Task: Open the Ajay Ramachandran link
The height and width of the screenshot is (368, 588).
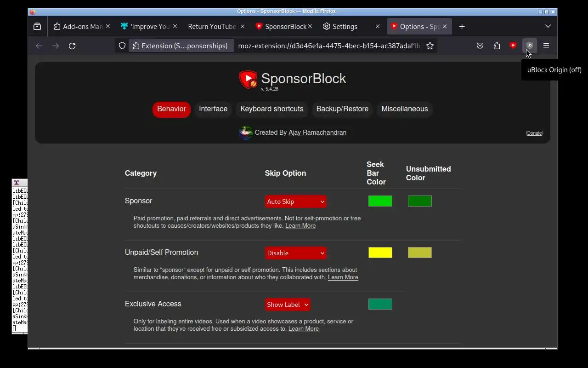Action: coord(317,132)
